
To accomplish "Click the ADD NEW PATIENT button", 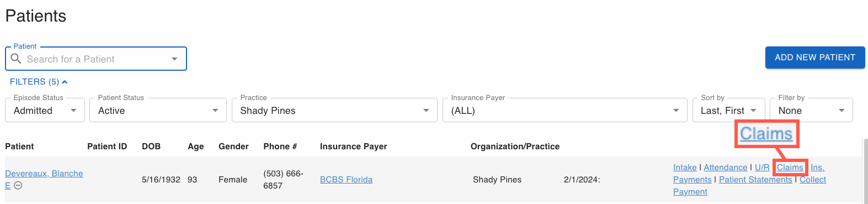I will 815,57.
